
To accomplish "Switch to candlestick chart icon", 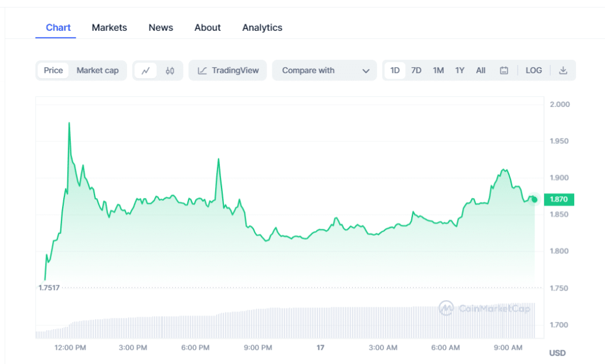I will pyautogui.click(x=170, y=70).
